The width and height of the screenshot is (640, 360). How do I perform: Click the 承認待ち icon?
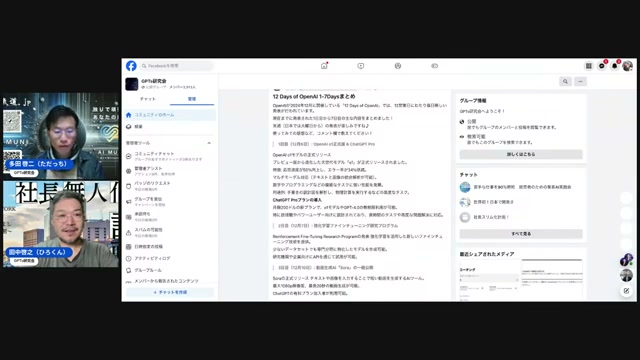point(129,217)
